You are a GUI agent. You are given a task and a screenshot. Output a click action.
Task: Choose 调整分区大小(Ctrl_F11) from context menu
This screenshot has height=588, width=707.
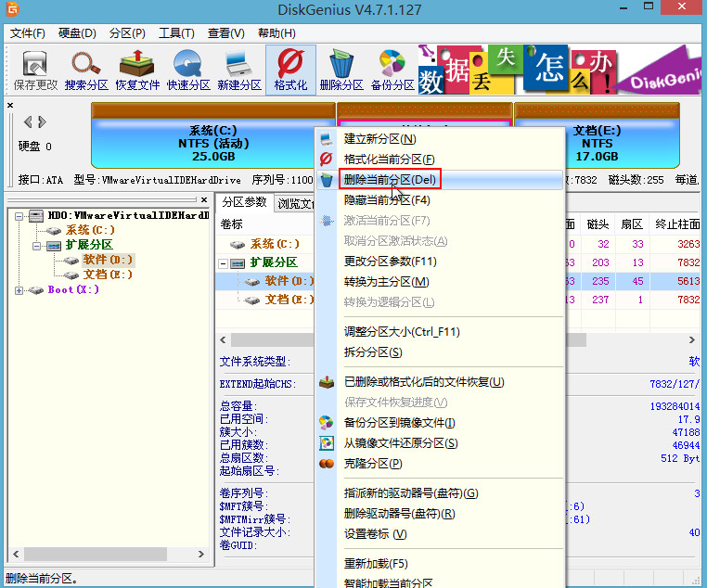[x=440, y=332]
